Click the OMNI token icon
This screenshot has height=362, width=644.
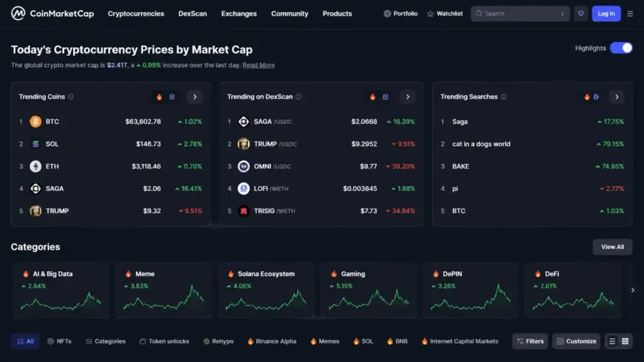click(243, 166)
